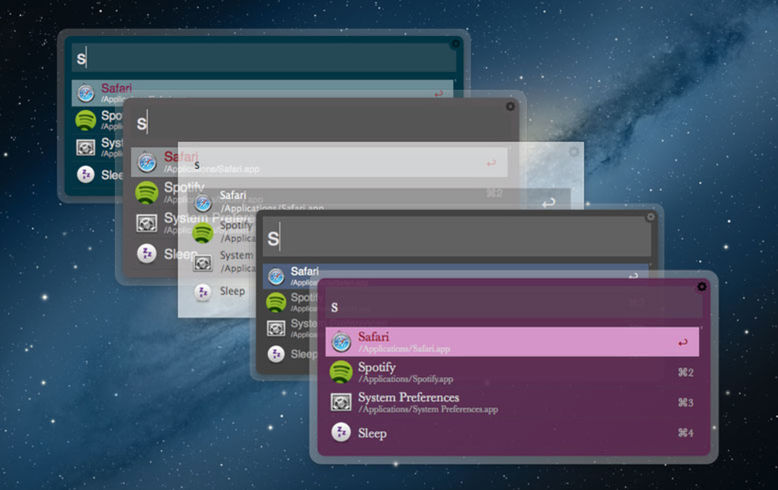The image size is (778, 490).
Task: Click Sleep icon in dark blue-highlight window
Action: [276, 354]
